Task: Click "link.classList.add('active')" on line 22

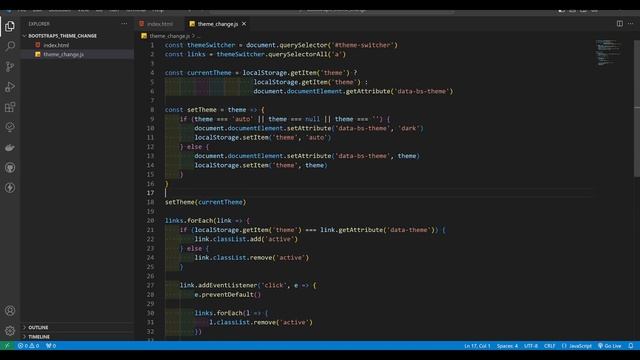Action: pyautogui.click(x=246, y=239)
